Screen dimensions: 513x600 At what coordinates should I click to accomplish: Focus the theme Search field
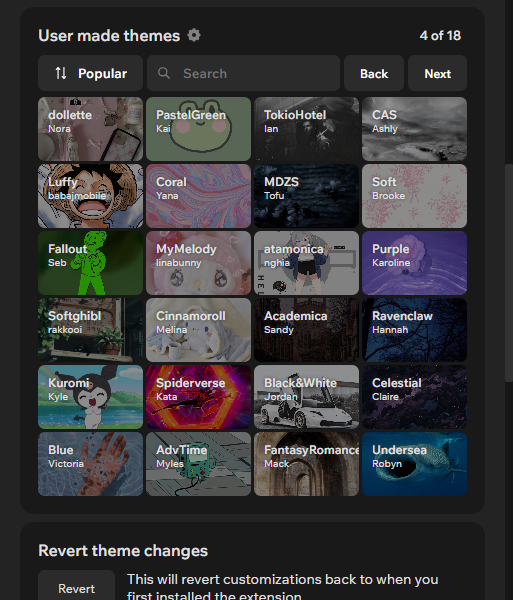(243, 73)
